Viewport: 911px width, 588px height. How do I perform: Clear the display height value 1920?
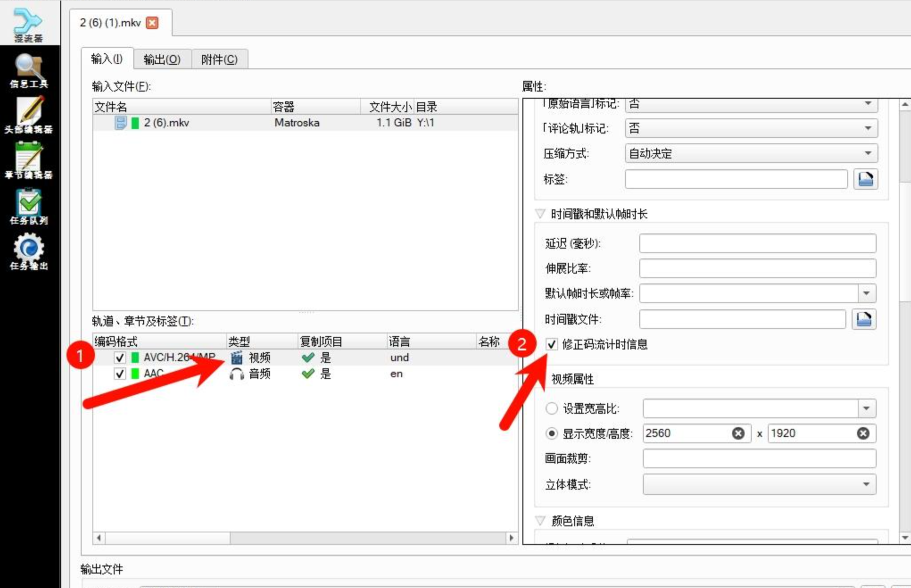(863, 433)
